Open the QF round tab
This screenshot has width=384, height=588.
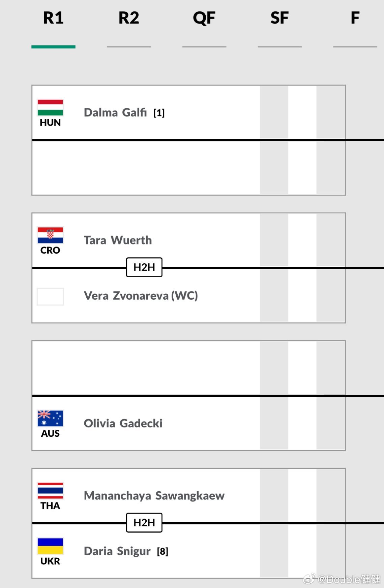click(204, 18)
